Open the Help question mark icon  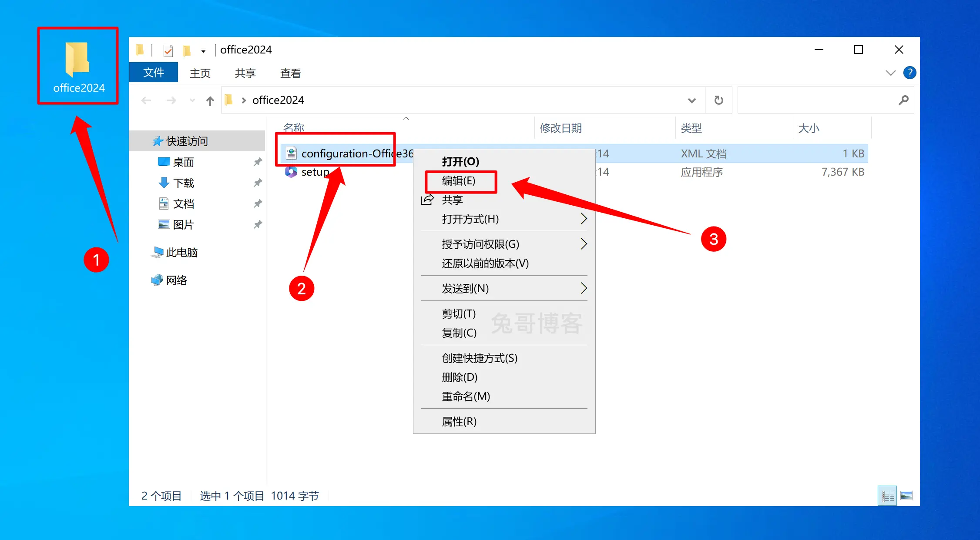click(x=910, y=73)
